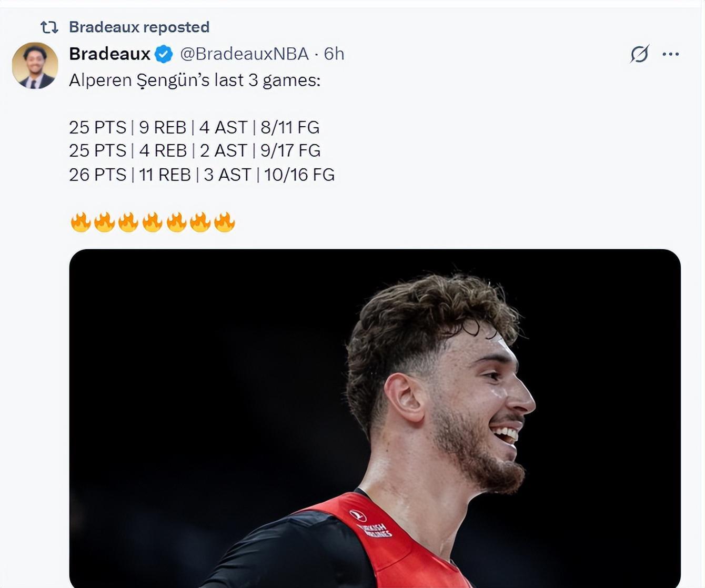
Task: Click the last fire emoji in the row
Action: (224, 222)
